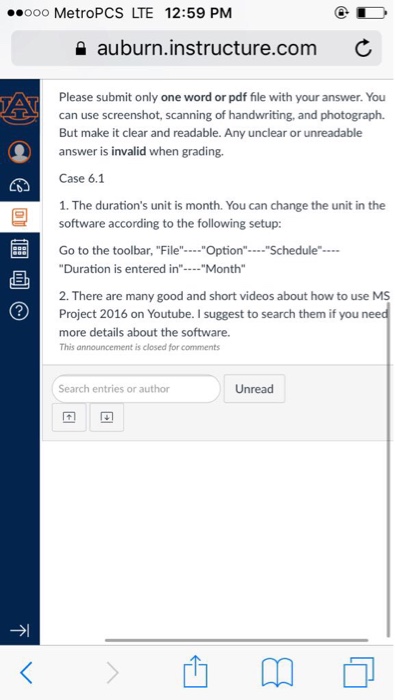This screenshot has width=395, height=700.
Task: Click the Search entries or author field
Action: [136, 389]
